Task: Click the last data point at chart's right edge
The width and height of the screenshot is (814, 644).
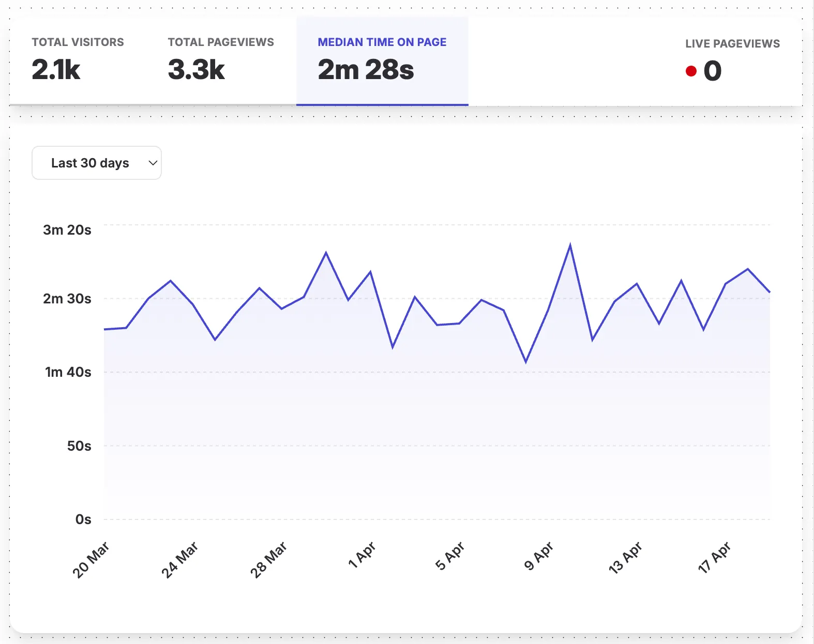Action: click(x=770, y=292)
